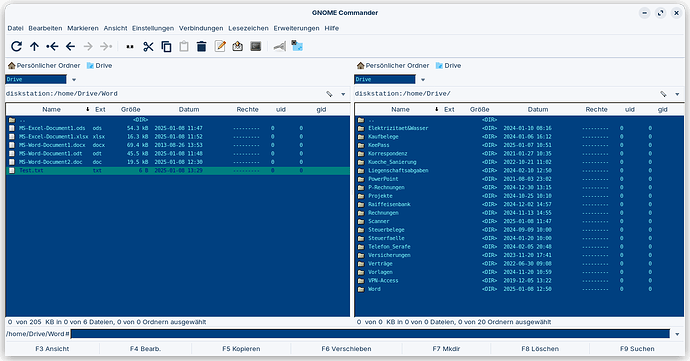Click the Refresh toolbar icon
Viewport: 690px width, 361px height.
click(16, 46)
